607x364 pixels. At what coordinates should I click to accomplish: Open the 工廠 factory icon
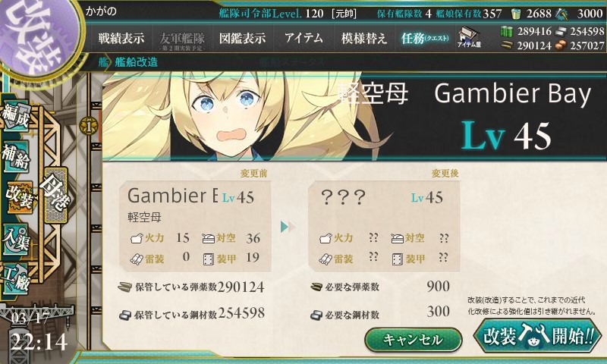pos(15,279)
